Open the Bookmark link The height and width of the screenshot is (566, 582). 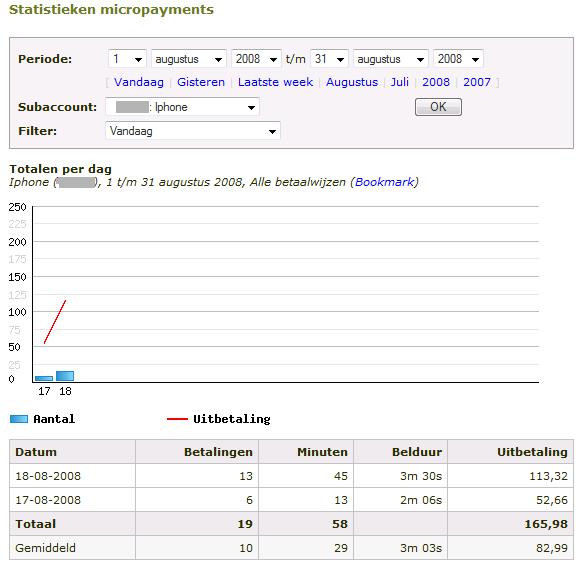tap(385, 182)
